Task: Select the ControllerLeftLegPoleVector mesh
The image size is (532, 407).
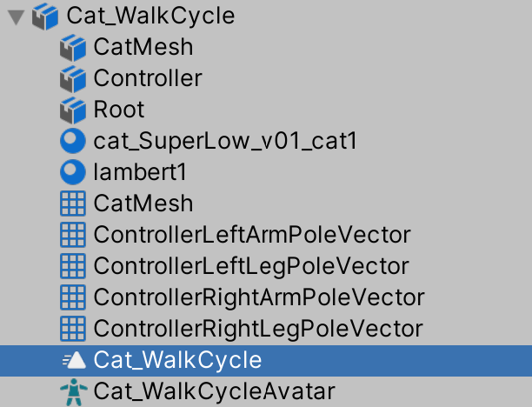Action: click(x=251, y=266)
